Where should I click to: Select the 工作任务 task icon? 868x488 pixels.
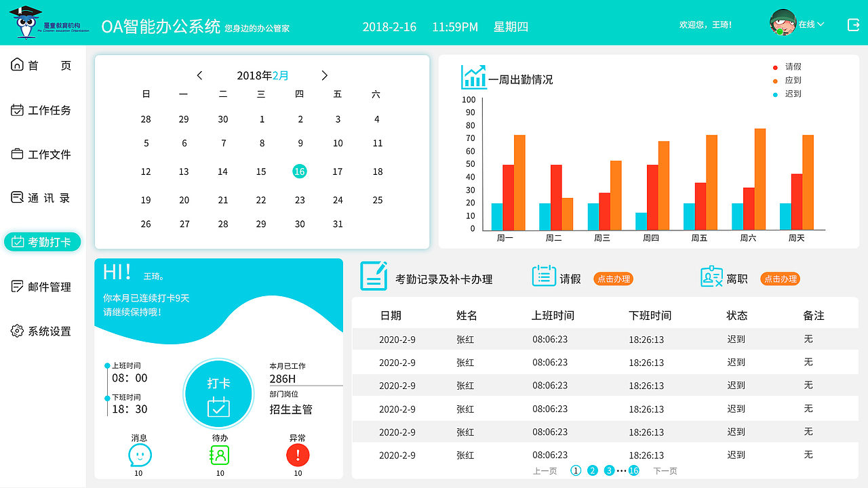coord(16,109)
